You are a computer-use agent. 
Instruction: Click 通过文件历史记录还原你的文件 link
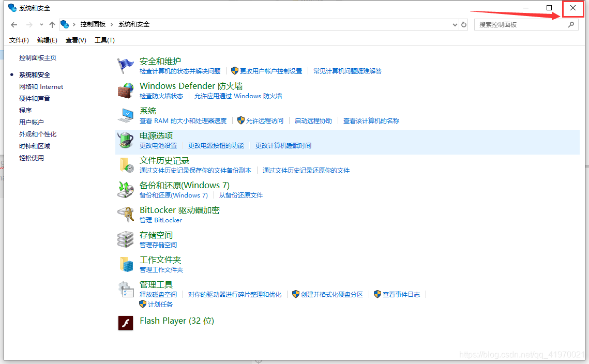306,171
